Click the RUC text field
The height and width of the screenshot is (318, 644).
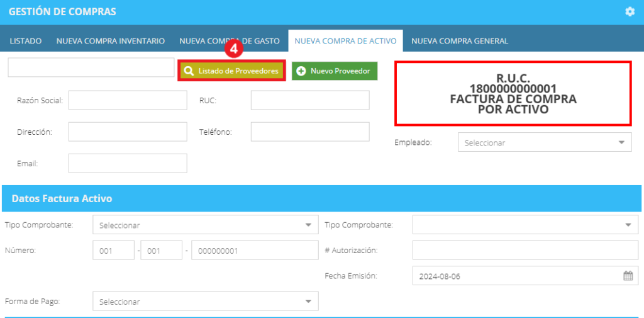pyautogui.click(x=310, y=100)
